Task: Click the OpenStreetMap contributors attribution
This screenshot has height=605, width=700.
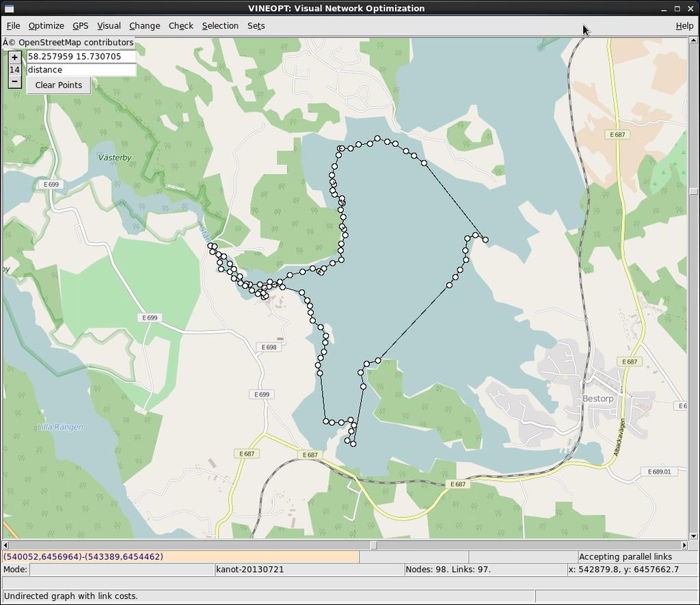Action: 68,42
